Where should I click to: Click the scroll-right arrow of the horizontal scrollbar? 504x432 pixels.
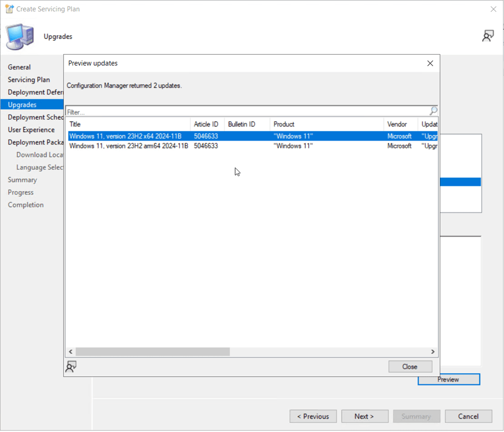click(x=433, y=351)
